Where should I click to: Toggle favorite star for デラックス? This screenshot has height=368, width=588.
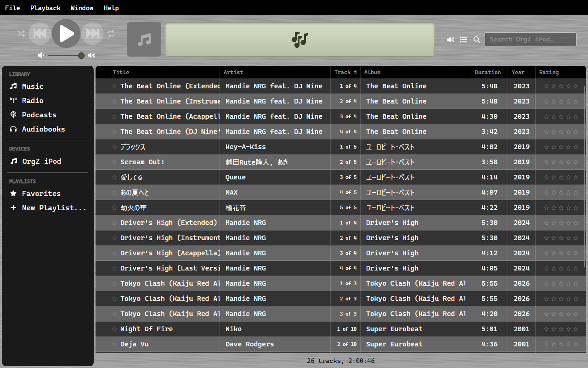coord(114,147)
